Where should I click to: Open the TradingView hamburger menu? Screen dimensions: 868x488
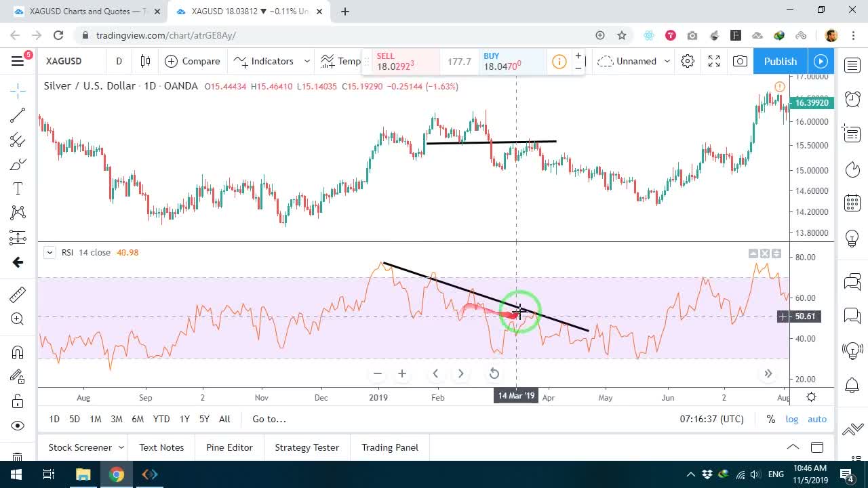18,61
